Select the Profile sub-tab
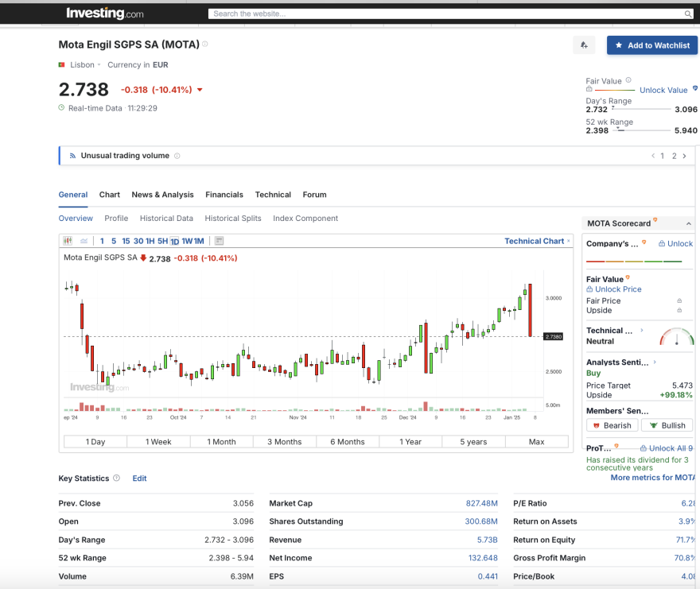This screenshot has width=700, height=589. [116, 219]
